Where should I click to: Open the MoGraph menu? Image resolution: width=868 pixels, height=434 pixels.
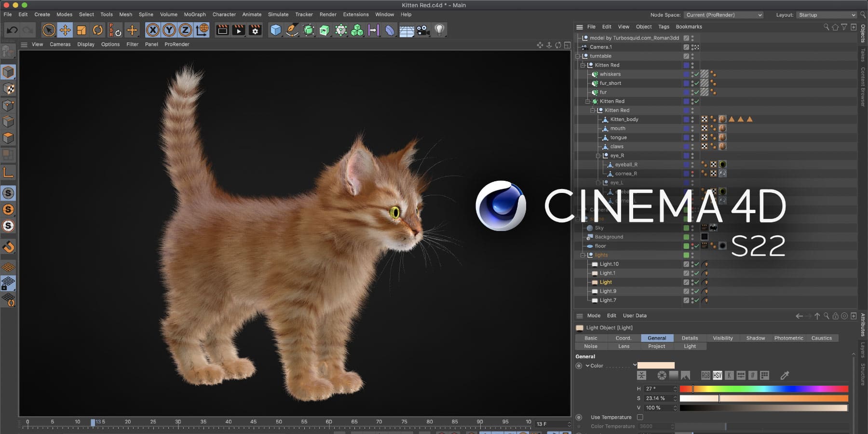195,14
